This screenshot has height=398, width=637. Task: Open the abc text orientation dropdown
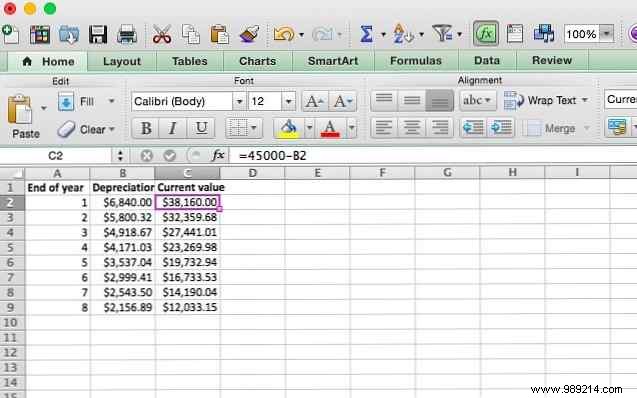(x=478, y=100)
